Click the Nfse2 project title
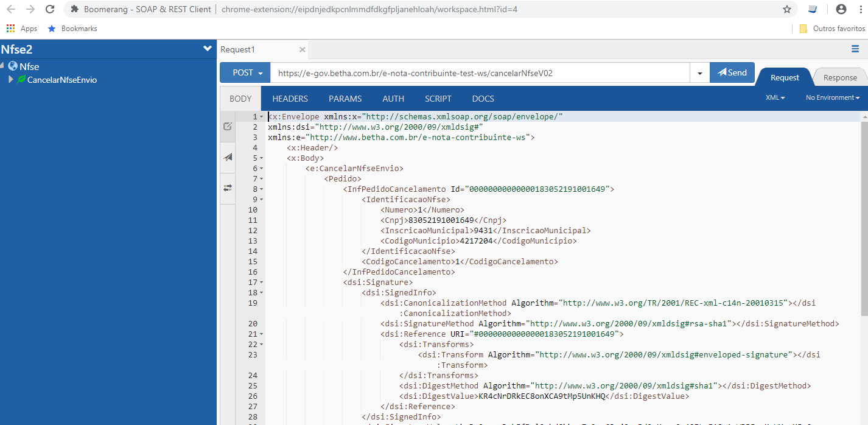 click(x=16, y=49)
